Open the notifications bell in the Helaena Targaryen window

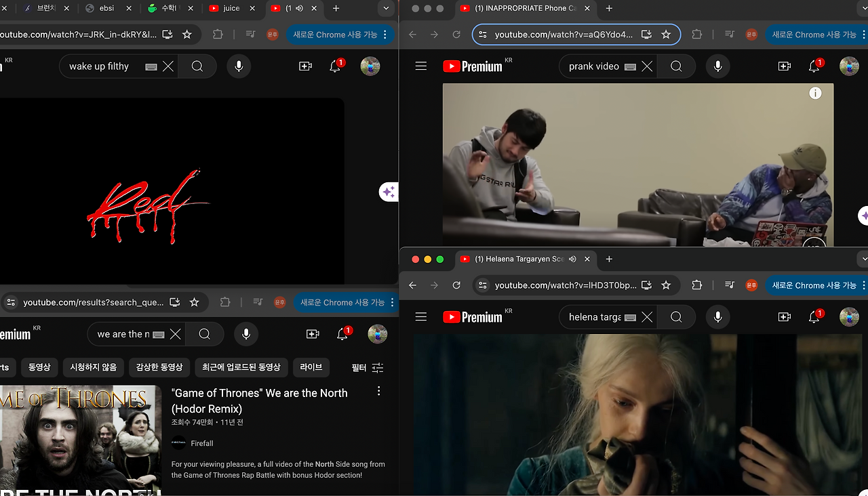814,316
